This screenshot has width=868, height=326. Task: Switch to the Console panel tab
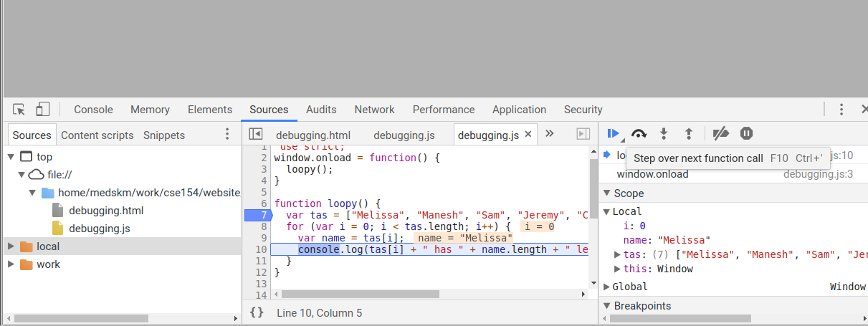93,110
